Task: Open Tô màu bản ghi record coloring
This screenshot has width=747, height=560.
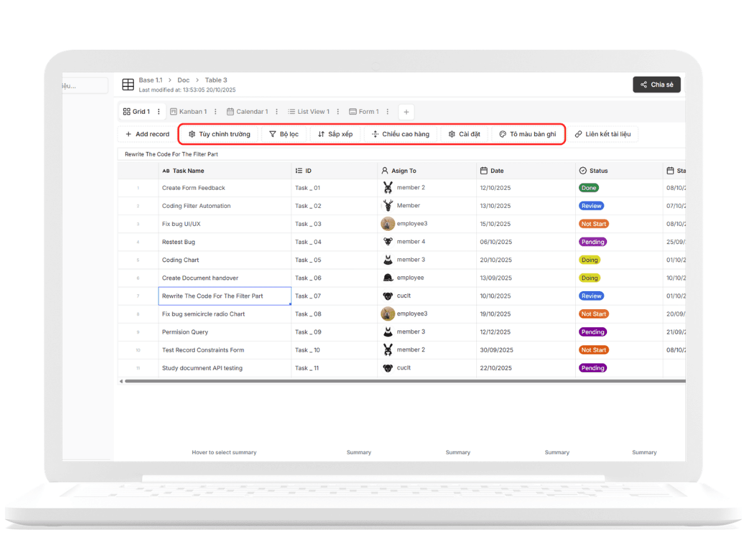Action: pos(528,134)
